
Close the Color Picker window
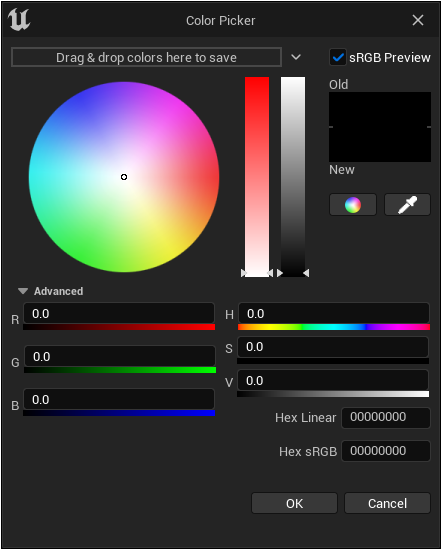(x=418, y=20)
